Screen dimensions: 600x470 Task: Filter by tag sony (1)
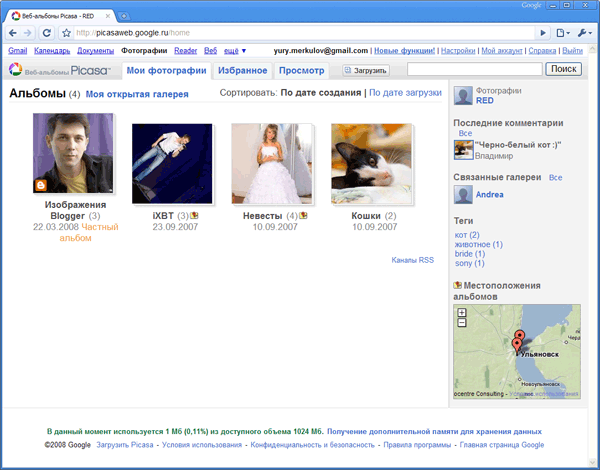[470, 263]
